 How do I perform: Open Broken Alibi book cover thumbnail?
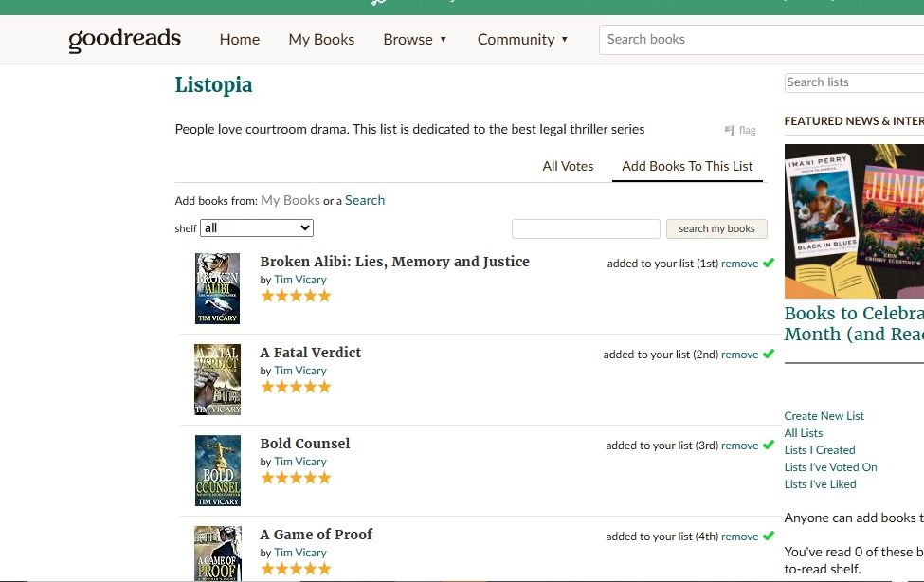[217, 289]
